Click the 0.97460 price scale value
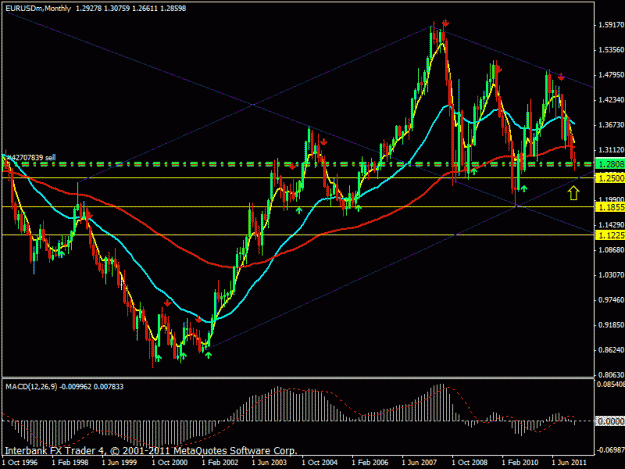This screenshot has width=625, height=469. point(611,300)
